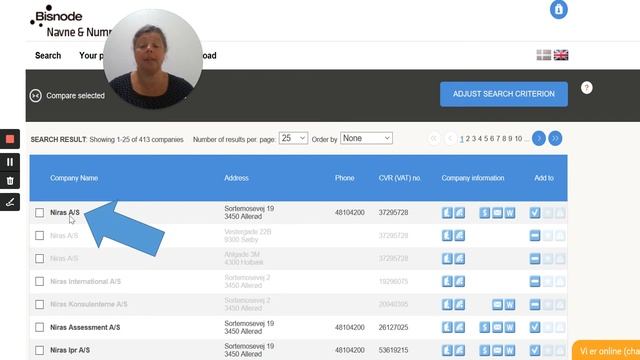Open the results per page dropdown showing 25
The height and width of the screenshot is (360, 640).
293,138
